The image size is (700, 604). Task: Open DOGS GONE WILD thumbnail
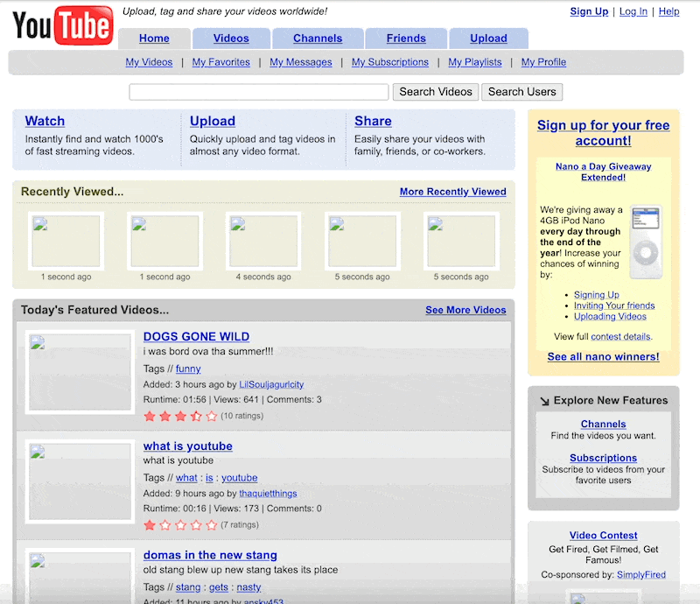pos(80,372)
